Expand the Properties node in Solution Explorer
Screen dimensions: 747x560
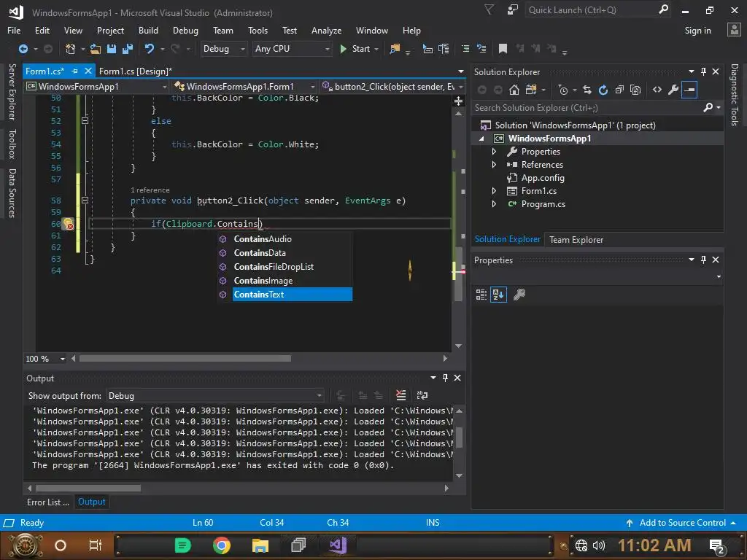pyautogui.click(x=494, y=152)
